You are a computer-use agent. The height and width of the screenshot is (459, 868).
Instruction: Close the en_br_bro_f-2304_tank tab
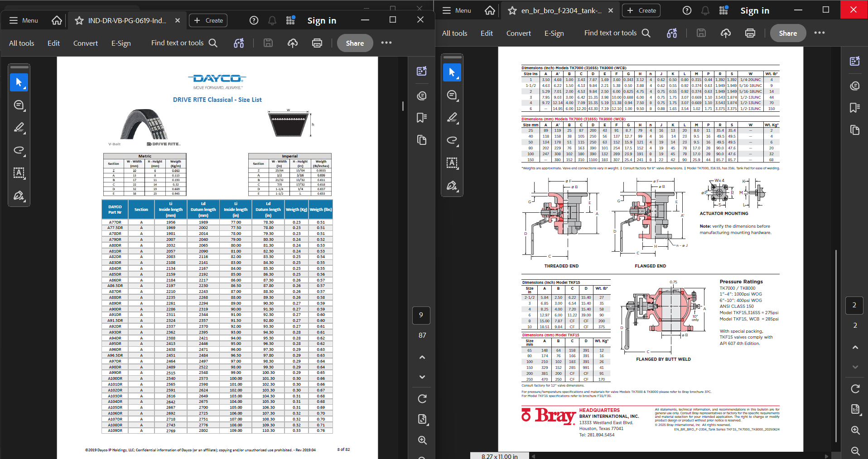click(x=611, y=10)
